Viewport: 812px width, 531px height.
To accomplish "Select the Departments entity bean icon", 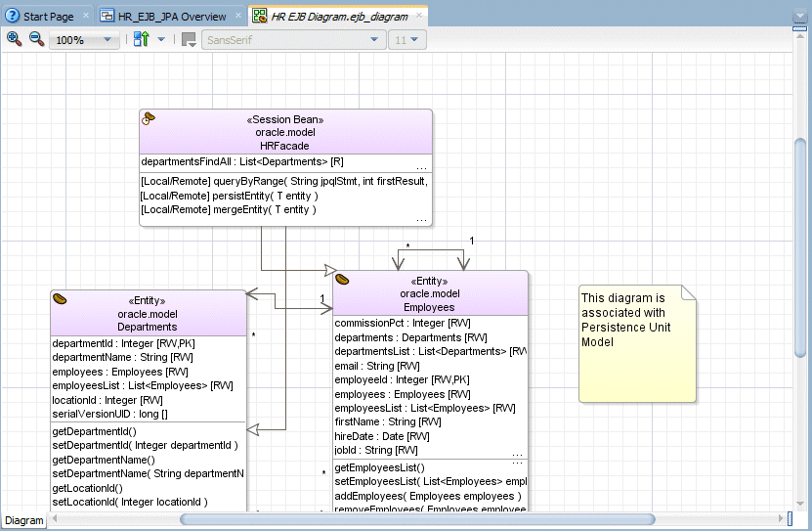I will [60, 299].
